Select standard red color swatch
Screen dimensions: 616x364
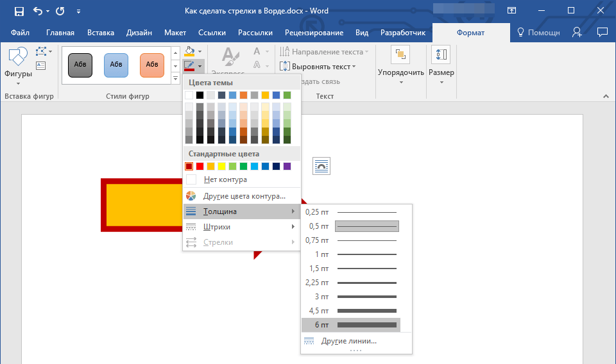click(200, 167)
